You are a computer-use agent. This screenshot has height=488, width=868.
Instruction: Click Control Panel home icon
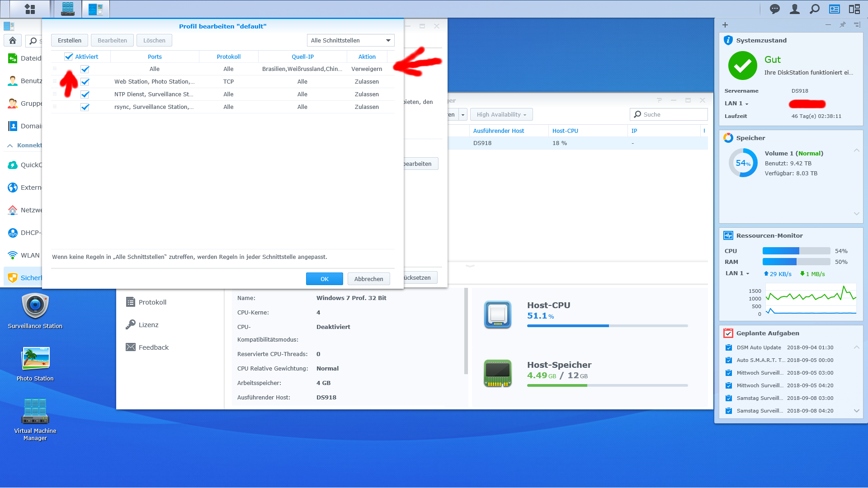tap(13, 41)
